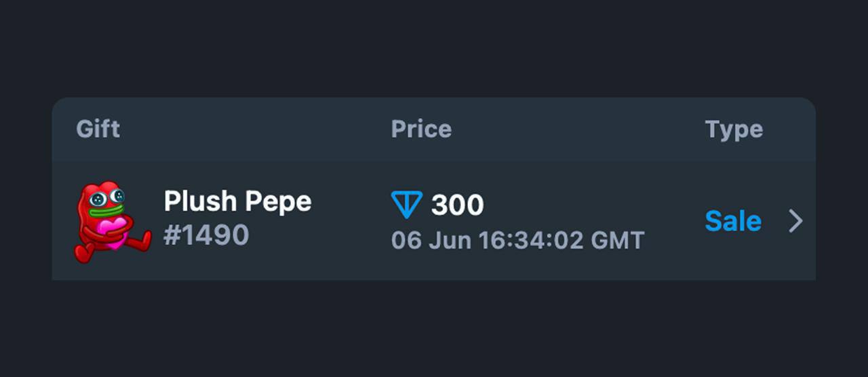Sort by the Price column header
Viewport: 868px width, 377px height.
click(x=421, y=129)
